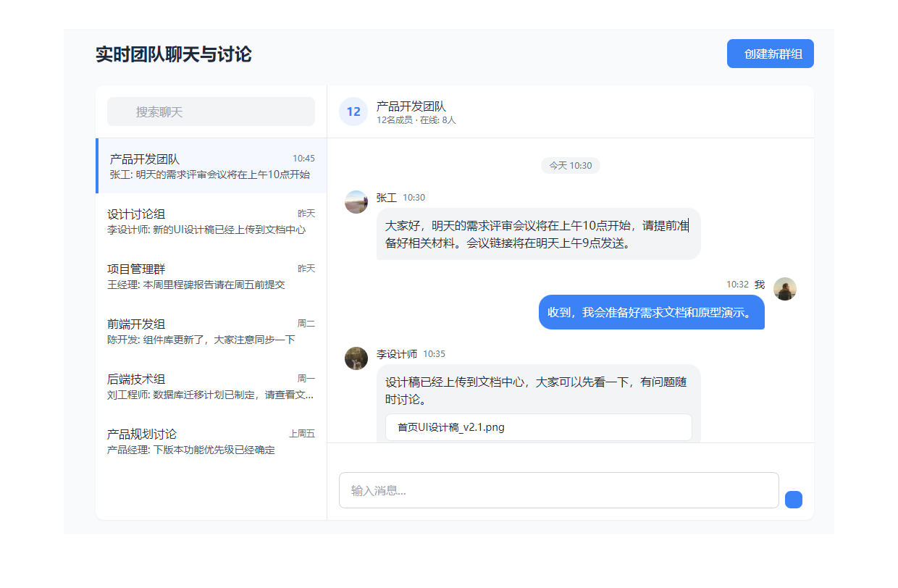Screen dimensions: 898x588
Task: Click the active 产品开发团队 chat entry
Action: point(211,167)
